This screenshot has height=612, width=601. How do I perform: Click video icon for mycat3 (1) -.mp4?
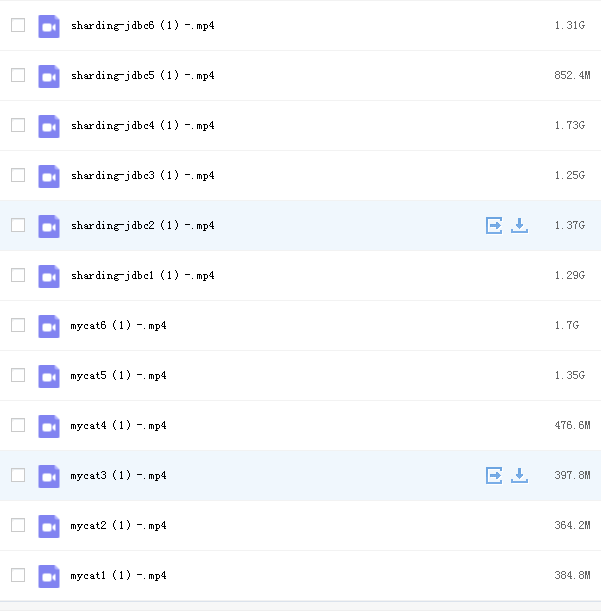click(49, 476)
